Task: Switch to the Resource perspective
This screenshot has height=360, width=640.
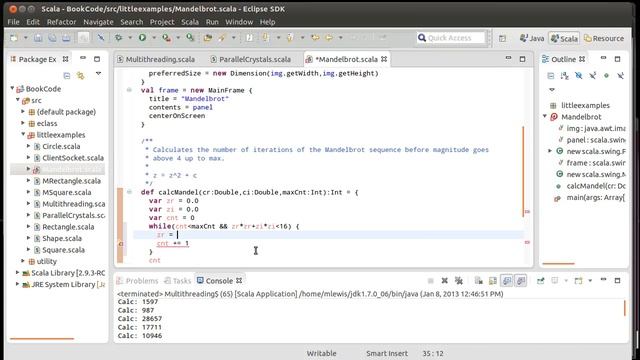Action: pos(604,38)
